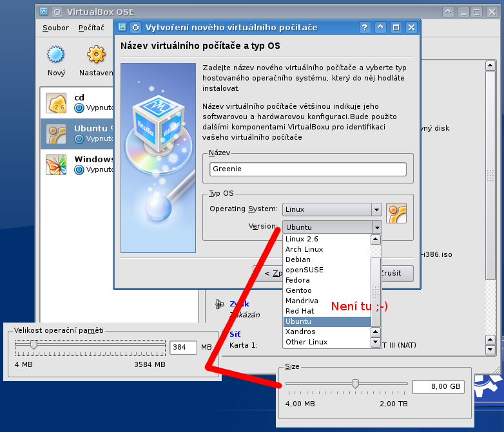Click the power status icon under Windows
Image resolution: width=504 pixels, height=432 pixels.
pos(79,169)
